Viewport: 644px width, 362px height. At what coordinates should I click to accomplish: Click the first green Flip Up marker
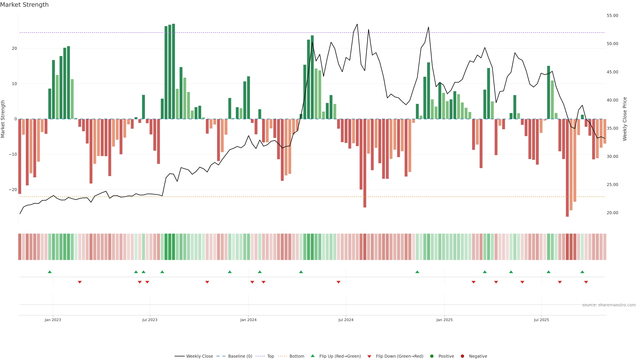pyautogui.click(x=50, y=272)
